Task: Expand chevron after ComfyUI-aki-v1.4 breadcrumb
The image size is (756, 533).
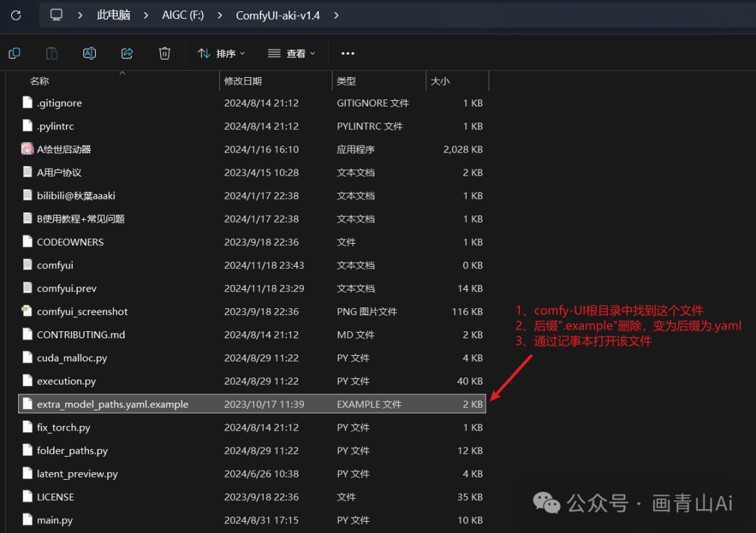Action: (x=336, y=15)
